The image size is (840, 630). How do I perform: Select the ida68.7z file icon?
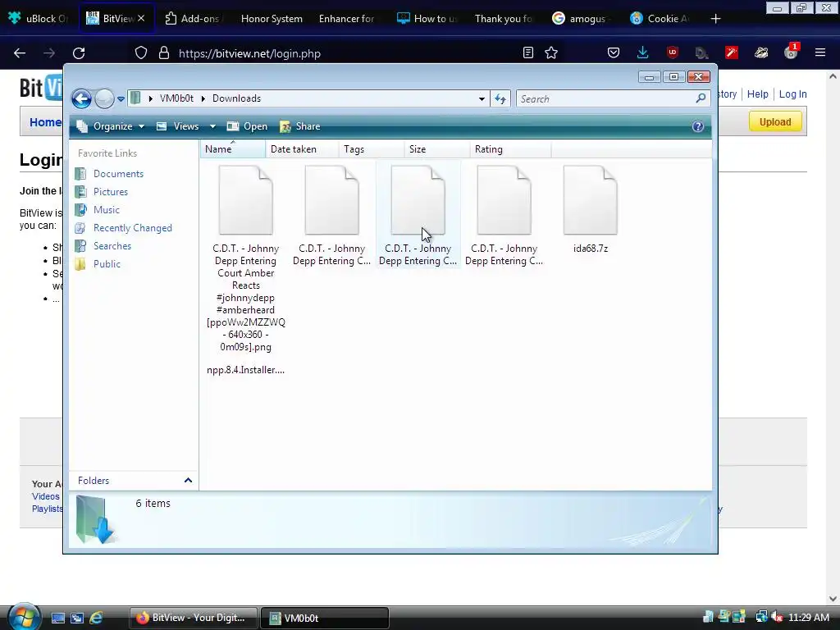point(591,200)
